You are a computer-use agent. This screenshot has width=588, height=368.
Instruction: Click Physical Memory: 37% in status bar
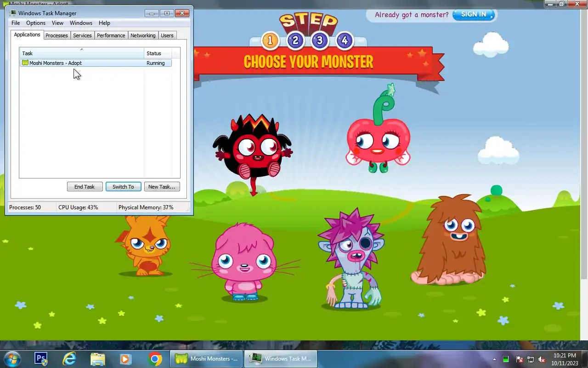coord(146,207)
